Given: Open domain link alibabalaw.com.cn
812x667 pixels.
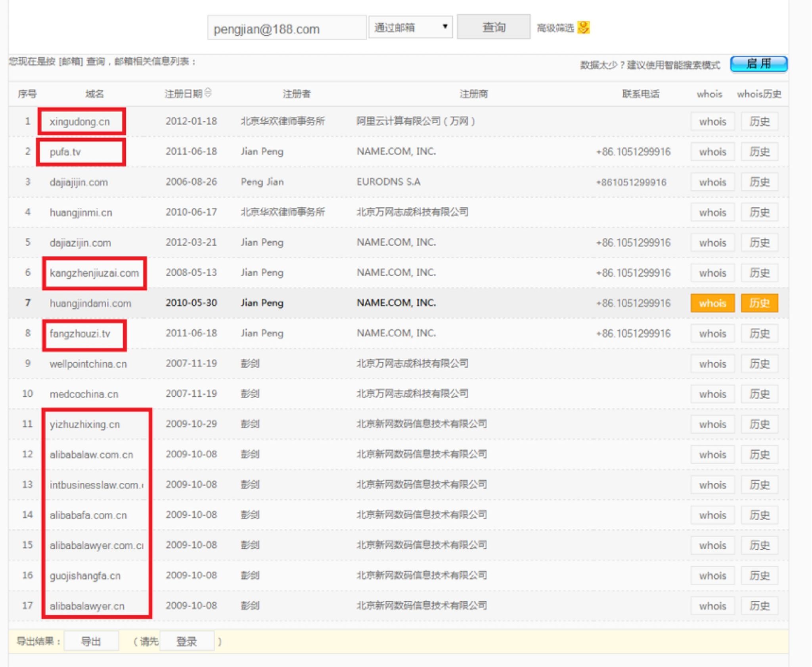Looking at the screenshot, I should pos(91,455).
